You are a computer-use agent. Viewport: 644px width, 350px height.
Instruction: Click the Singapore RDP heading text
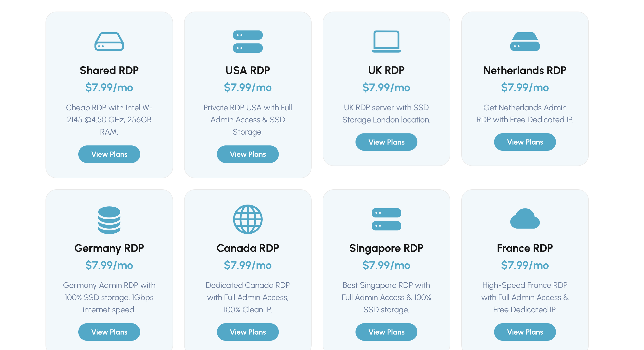pos(386,248)
